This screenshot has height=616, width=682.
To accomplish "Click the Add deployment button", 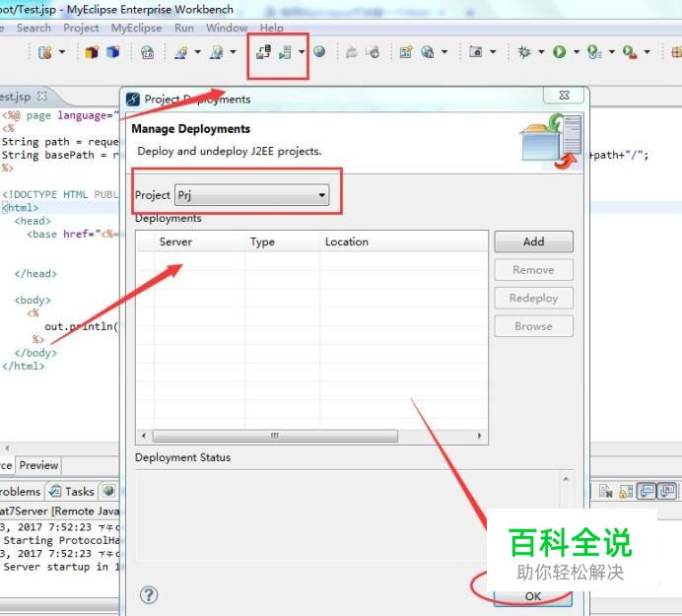I will [x=534, y=241].
